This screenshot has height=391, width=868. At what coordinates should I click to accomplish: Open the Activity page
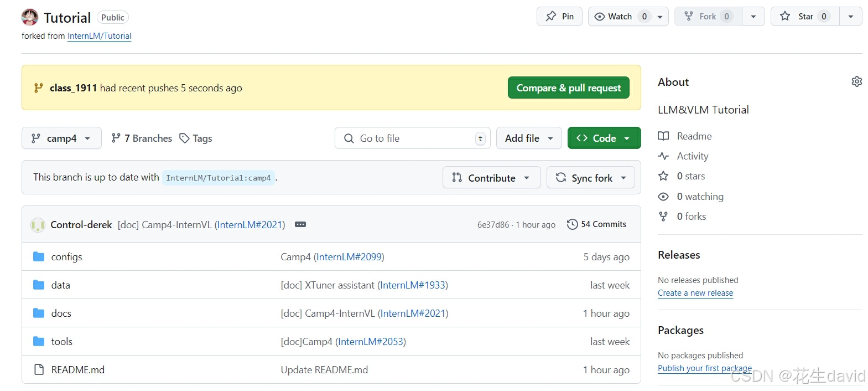click(692, 156)
